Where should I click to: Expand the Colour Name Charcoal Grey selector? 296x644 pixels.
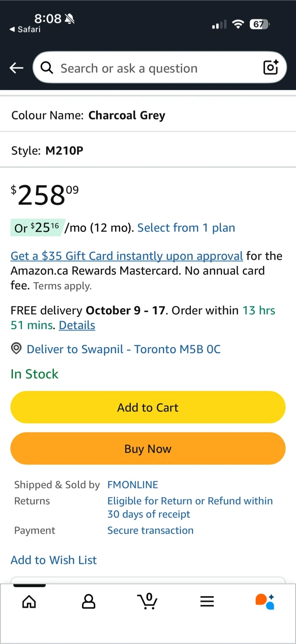(x=148, y=115)
